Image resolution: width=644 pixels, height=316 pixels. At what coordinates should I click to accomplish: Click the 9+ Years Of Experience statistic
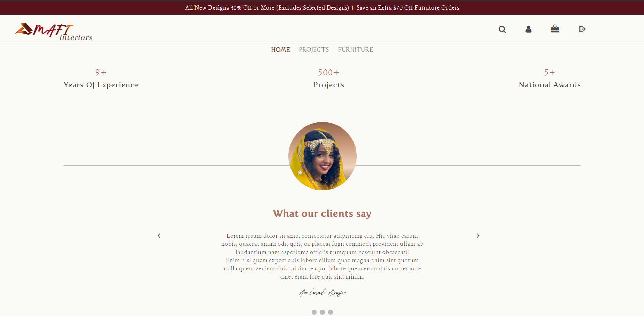click(101, 78)
